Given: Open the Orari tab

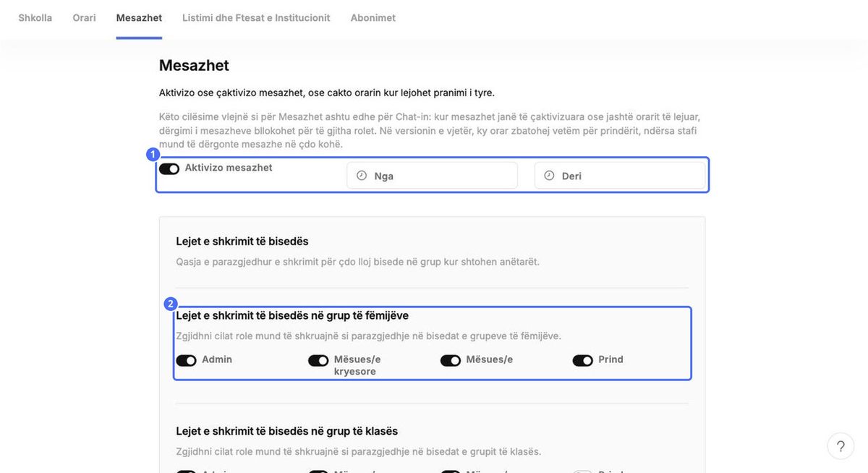Looking at the screenshot, I should [84, 18].
